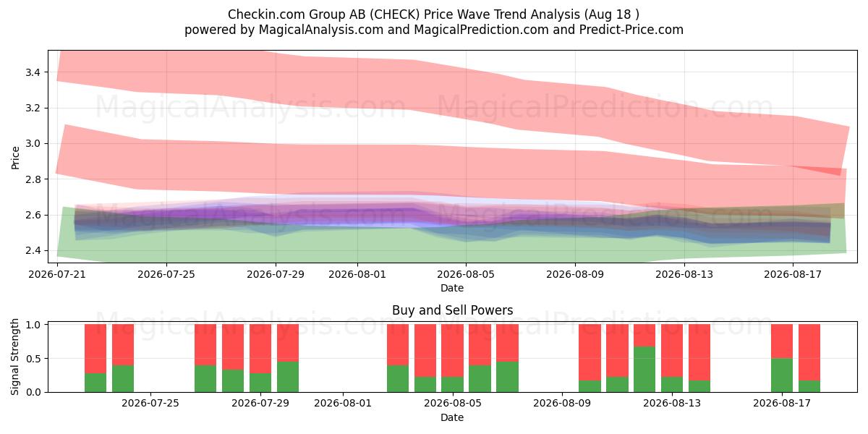This screenshot has width=868, height=434.
Task: Click the 2.4 tick on the price axis
Action: (34, 251)
